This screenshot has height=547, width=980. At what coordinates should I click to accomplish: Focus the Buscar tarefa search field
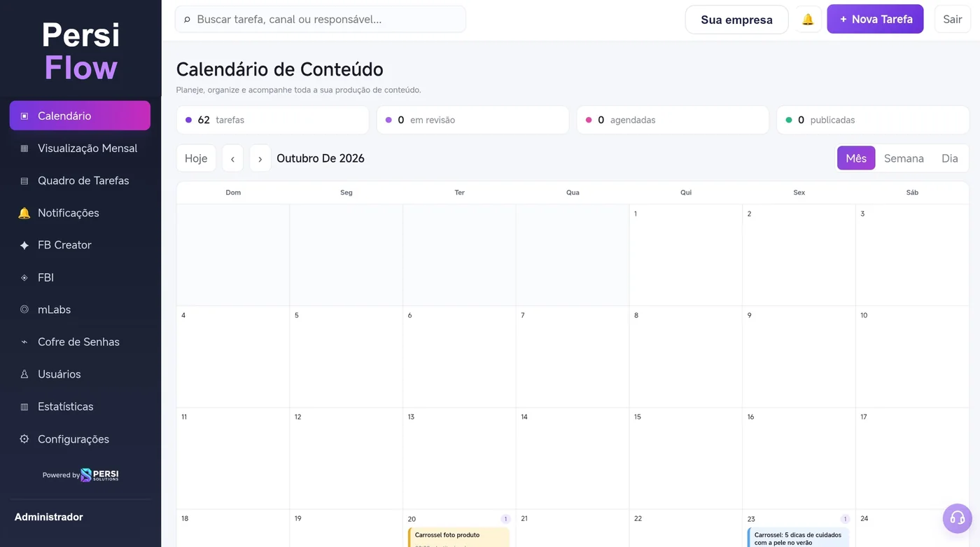pos(321,20)
